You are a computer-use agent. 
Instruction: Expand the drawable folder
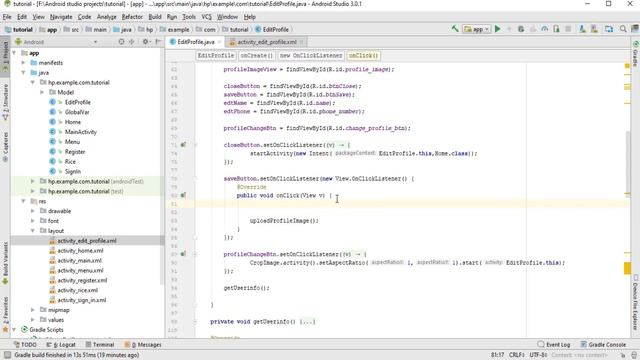tap(33, 211)
